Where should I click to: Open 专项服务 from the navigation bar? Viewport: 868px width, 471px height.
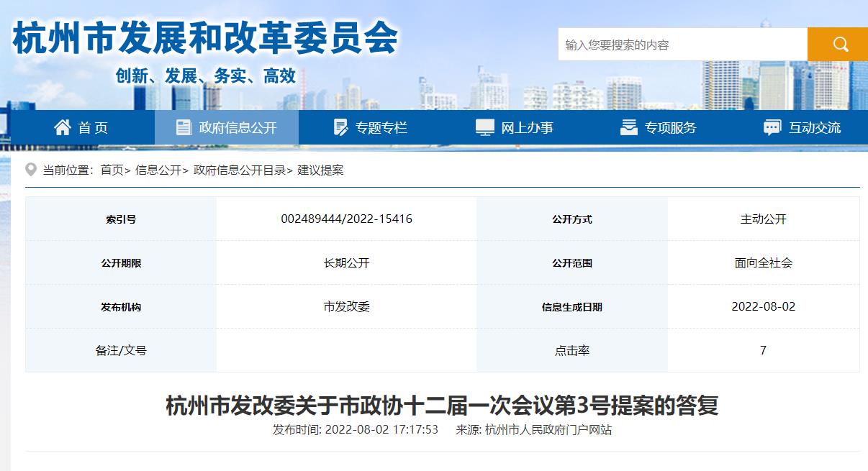[670, 128]
